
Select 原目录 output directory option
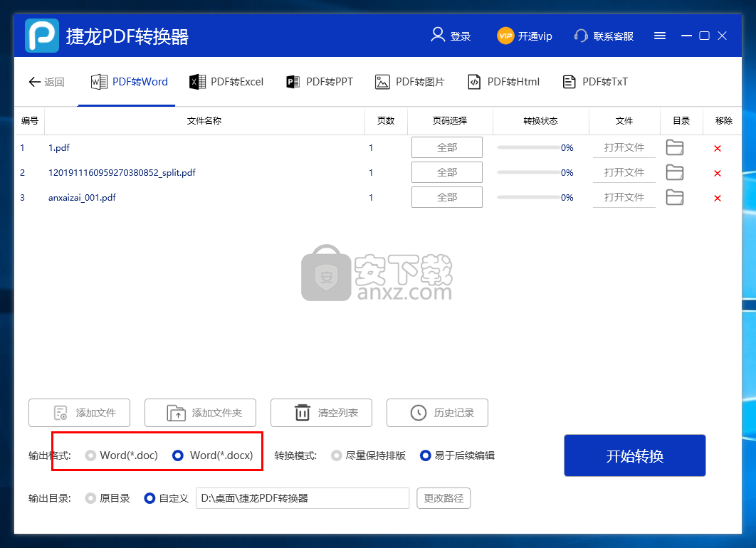pos(107,498)
